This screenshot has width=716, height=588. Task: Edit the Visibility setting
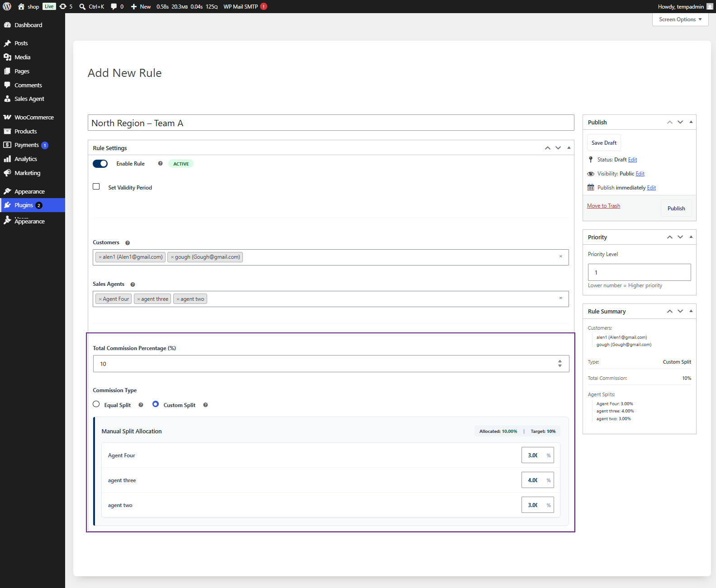pyautogui.click(x=640, y=174)
